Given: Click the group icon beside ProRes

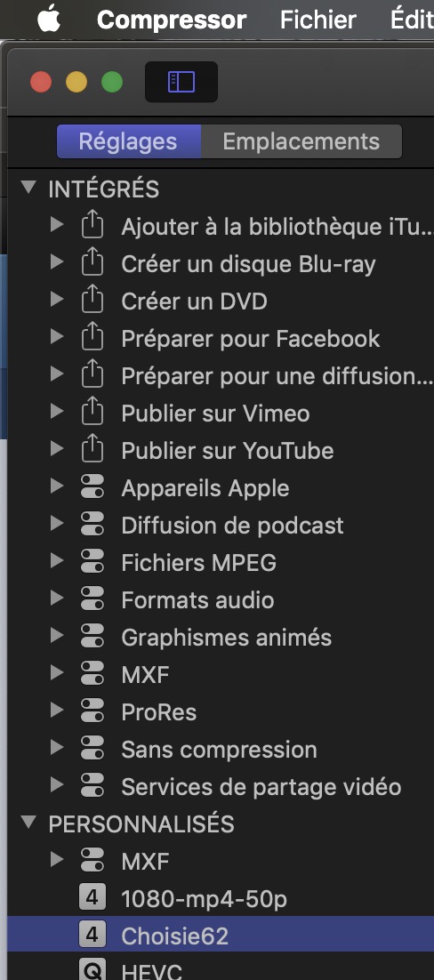Looking at the screenshot, I should [92, 711].
